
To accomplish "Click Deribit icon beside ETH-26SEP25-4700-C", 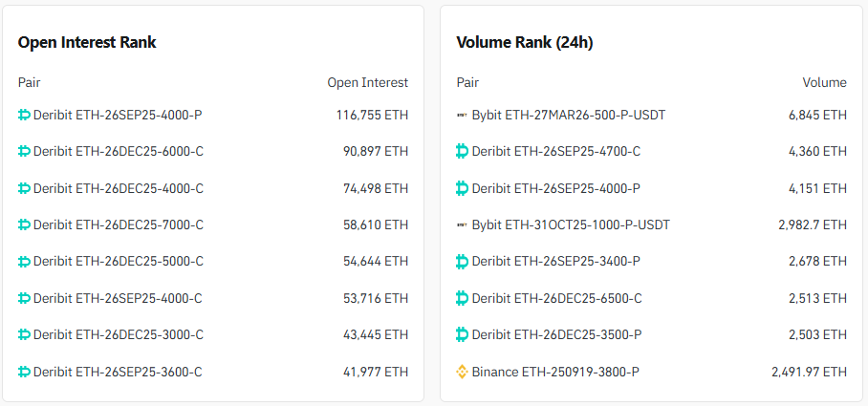I will (462, 151).
